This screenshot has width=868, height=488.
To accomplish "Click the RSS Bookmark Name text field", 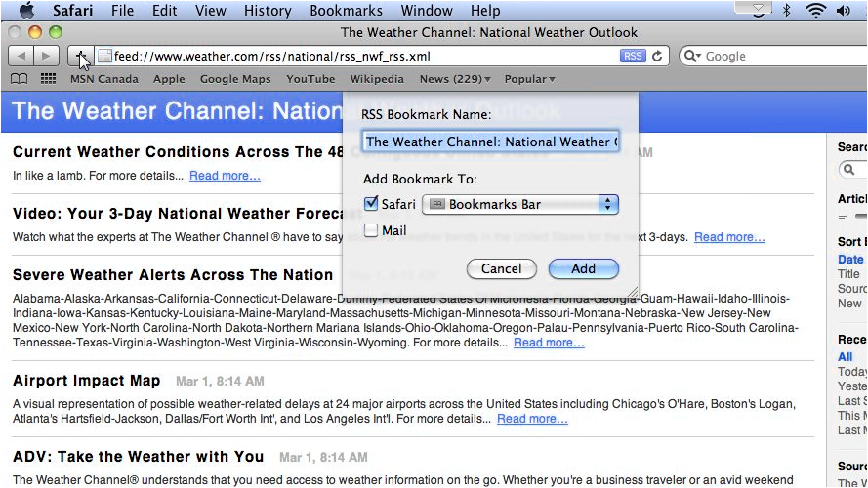I will click(491, 142).
